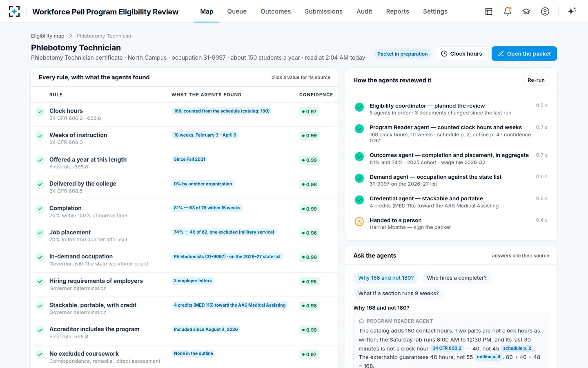The width and height of the screenshot is (588, 368).
Task: Open the AI sparkle assistant icon
Action: (x=572, y=11)
